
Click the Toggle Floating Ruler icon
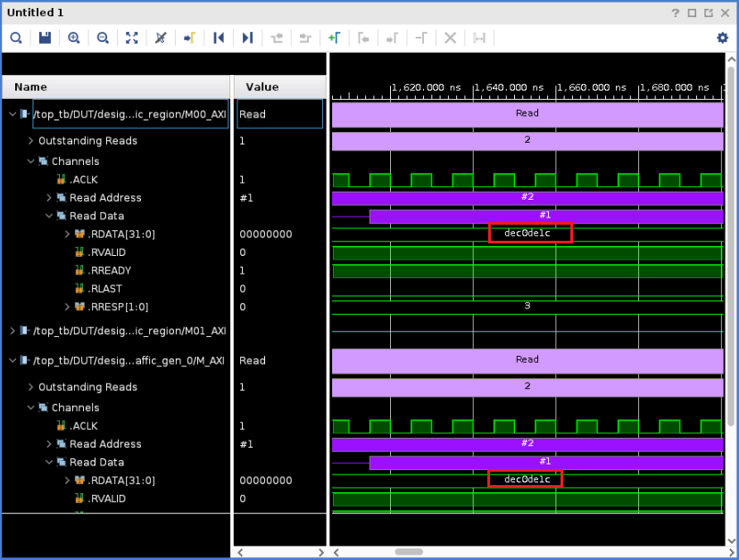point(479,37)
